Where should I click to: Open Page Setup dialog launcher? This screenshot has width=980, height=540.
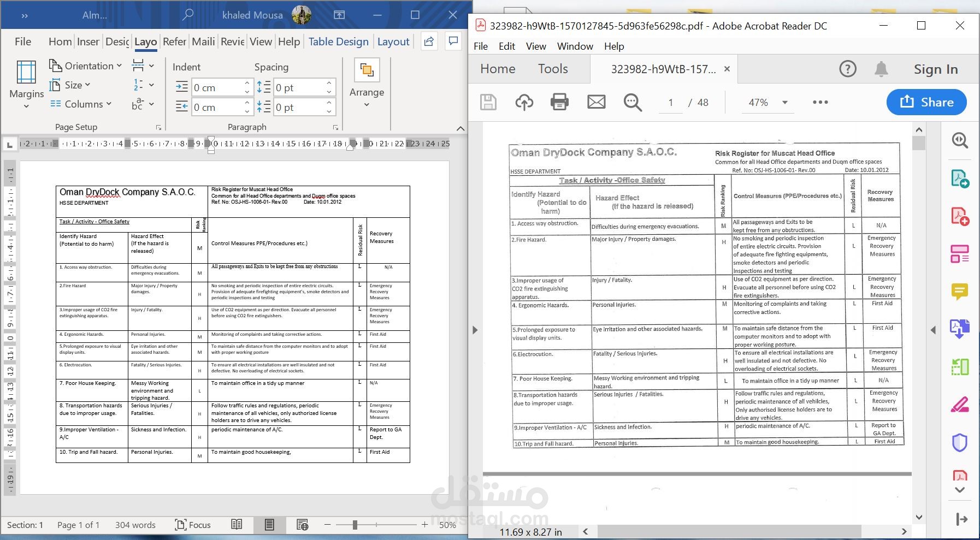tap(159, 127)
